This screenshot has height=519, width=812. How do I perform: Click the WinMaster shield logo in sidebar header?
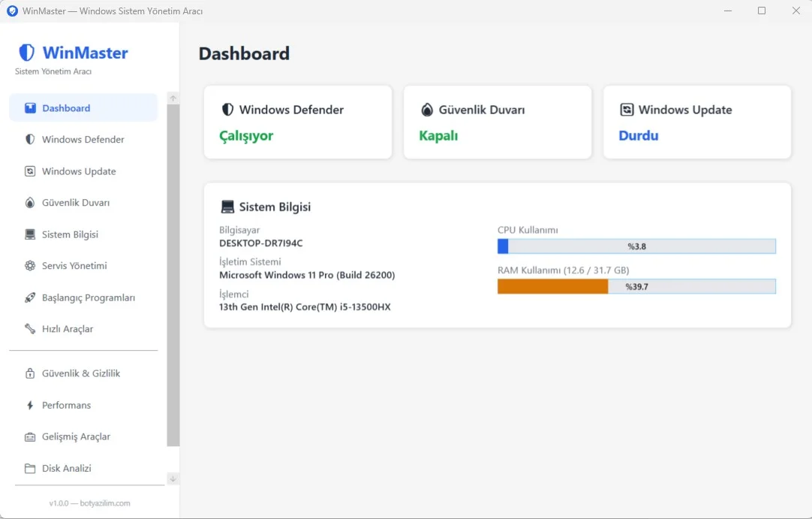[26, 53]
